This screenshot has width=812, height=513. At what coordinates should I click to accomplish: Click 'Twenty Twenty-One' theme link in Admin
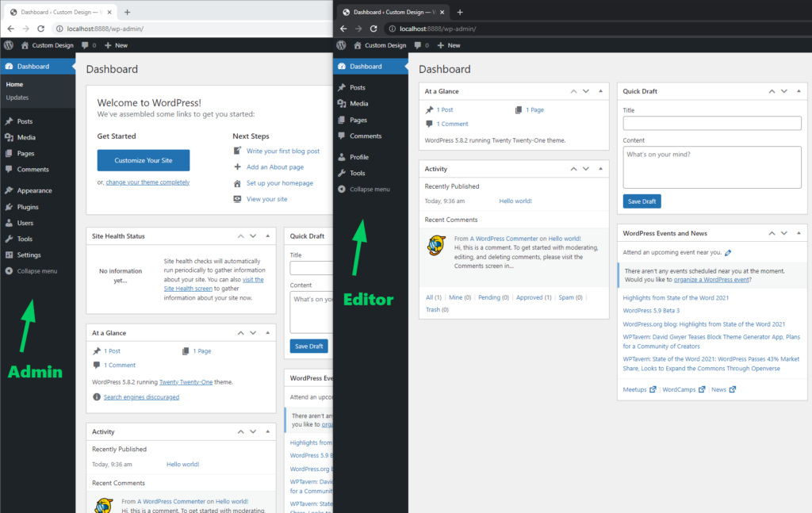(x=186, y=382)
